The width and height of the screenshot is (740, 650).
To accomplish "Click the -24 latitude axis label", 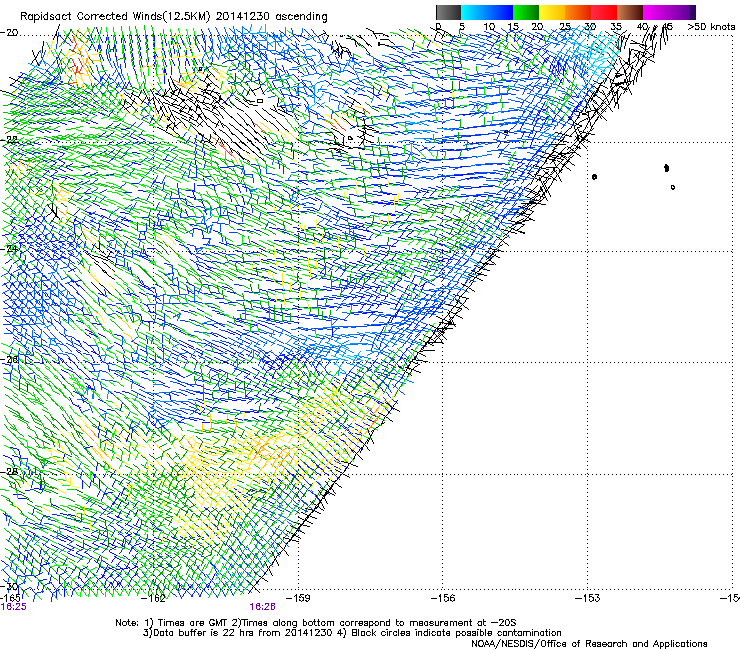I will coord(10,249).
